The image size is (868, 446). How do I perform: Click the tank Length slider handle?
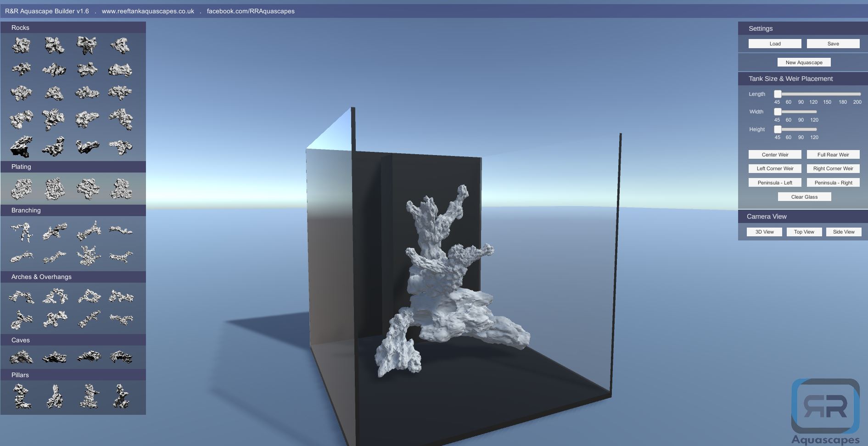click(x=778, y=94)
